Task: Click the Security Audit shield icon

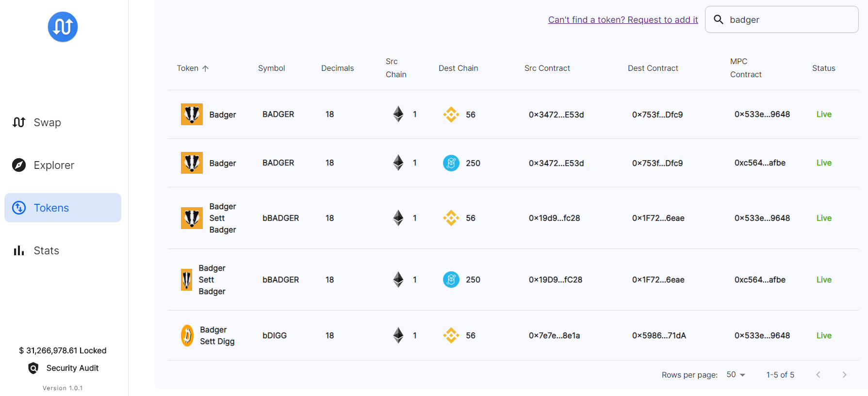Action: click(33, 368)
